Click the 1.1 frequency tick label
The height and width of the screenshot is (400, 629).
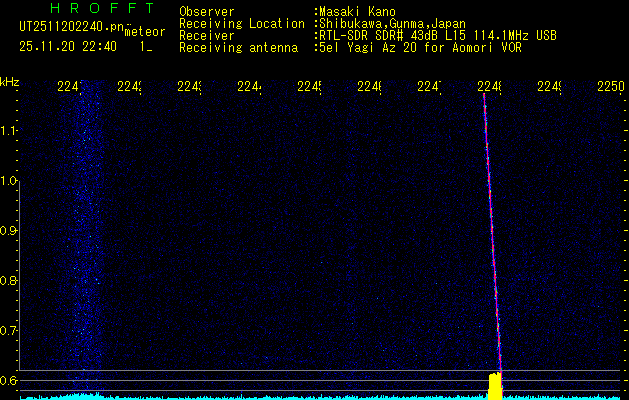10,131
